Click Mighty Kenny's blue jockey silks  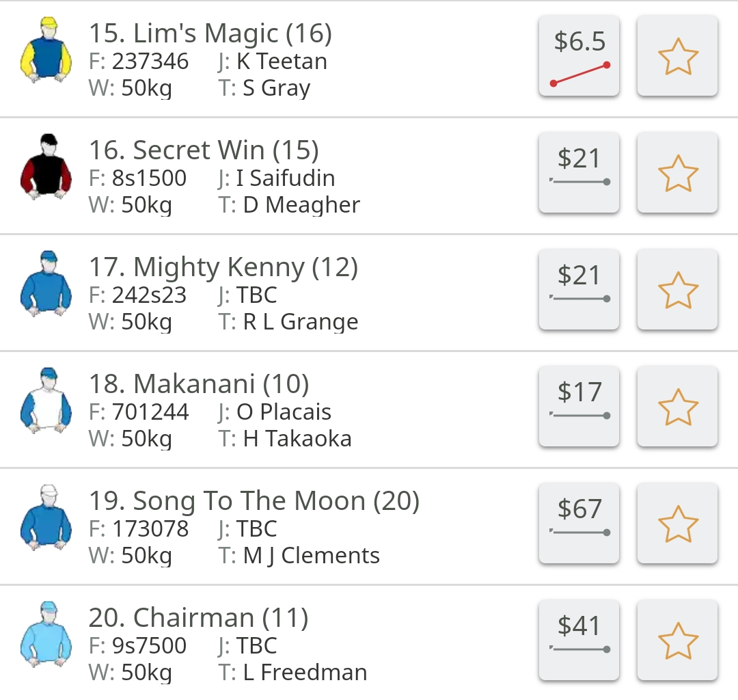[46, 284]
